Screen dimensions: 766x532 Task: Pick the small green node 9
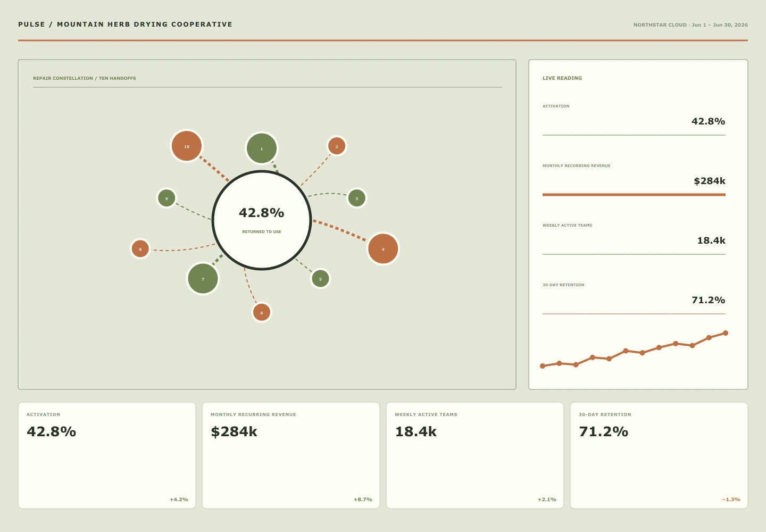click(166, 198)
